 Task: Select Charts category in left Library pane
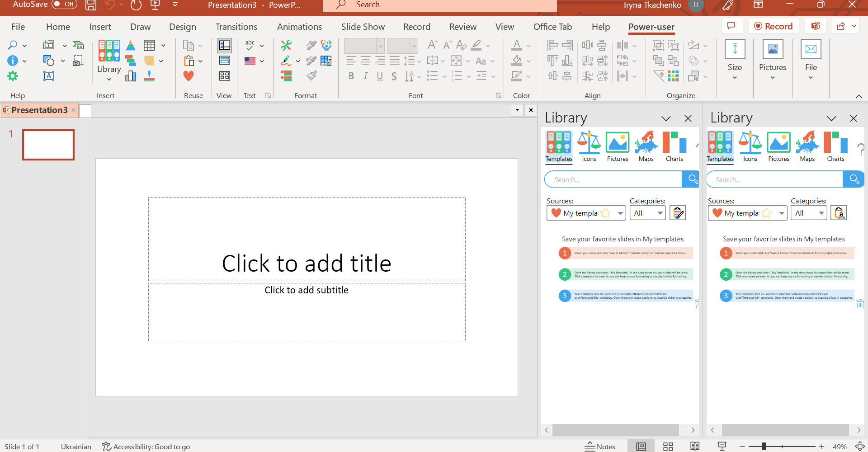[x=675, y=146]
